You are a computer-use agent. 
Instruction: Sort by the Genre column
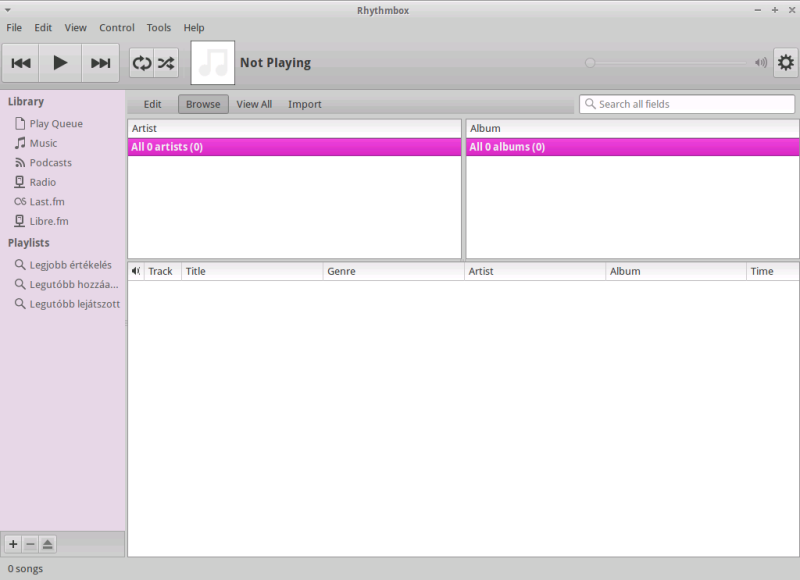394,271
